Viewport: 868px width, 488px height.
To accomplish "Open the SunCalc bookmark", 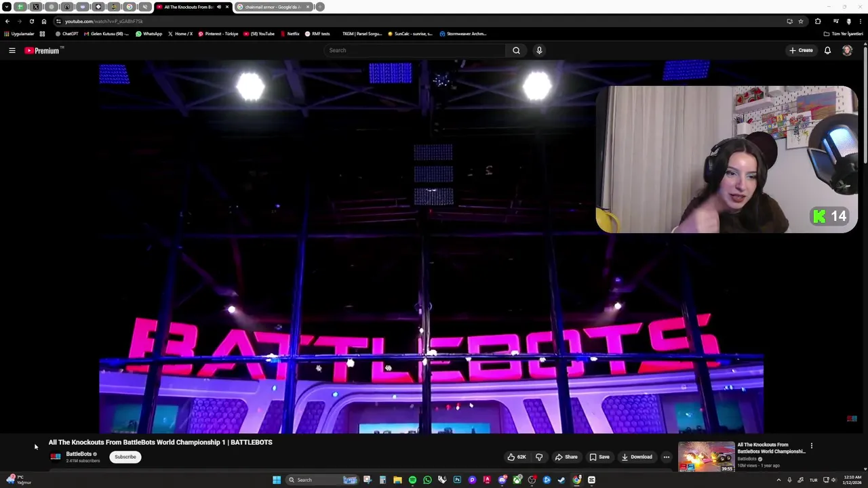I will click(x=411, y=34).
